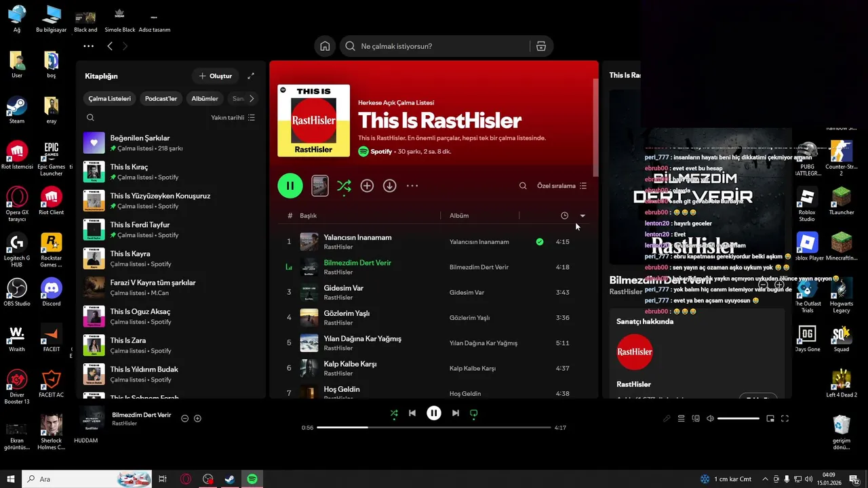Viewport: 868px width, 488px height.
Task: Click the Albüm column header
Action: tap(459, 216)
